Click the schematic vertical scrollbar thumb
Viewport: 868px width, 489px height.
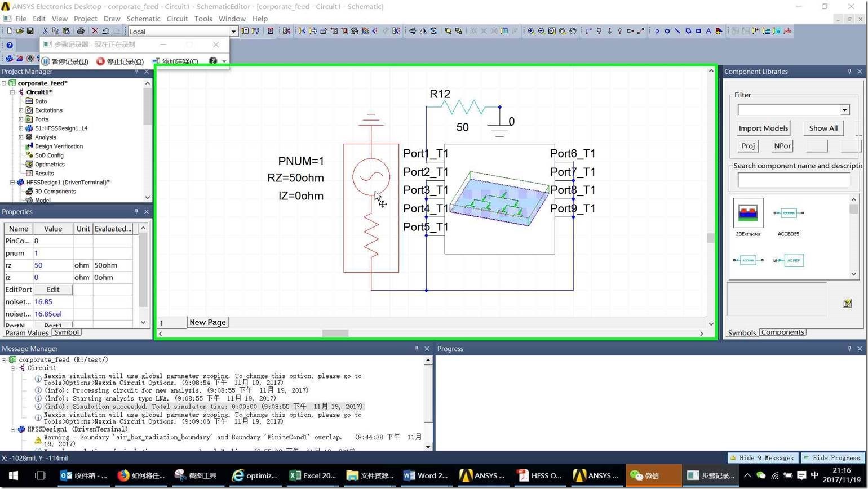coord(711,238)
